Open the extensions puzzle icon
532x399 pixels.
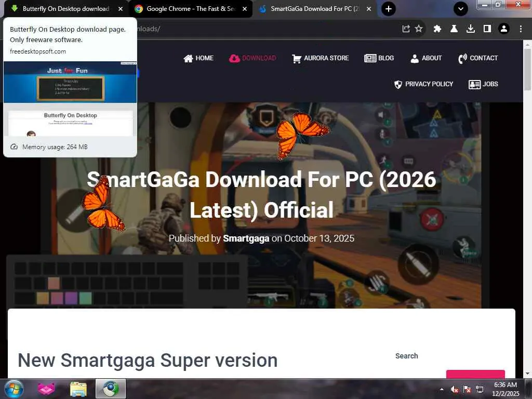coord(437,29)
